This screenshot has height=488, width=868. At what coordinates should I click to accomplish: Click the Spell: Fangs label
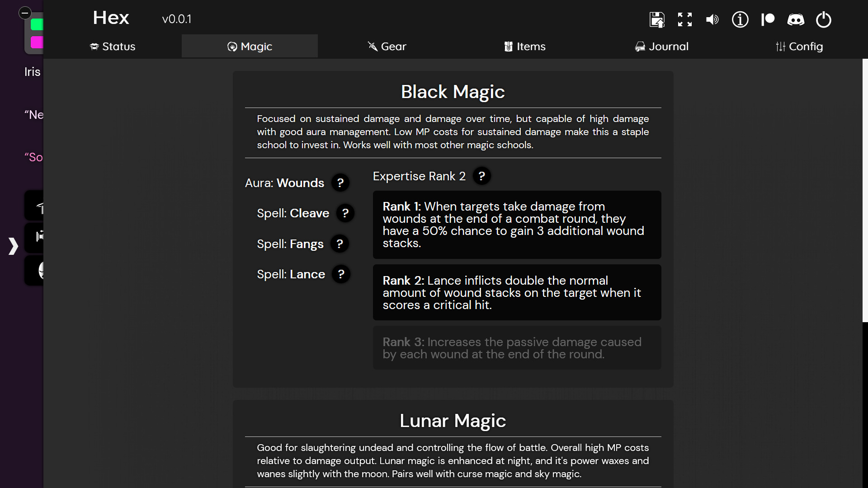[290, 244]
